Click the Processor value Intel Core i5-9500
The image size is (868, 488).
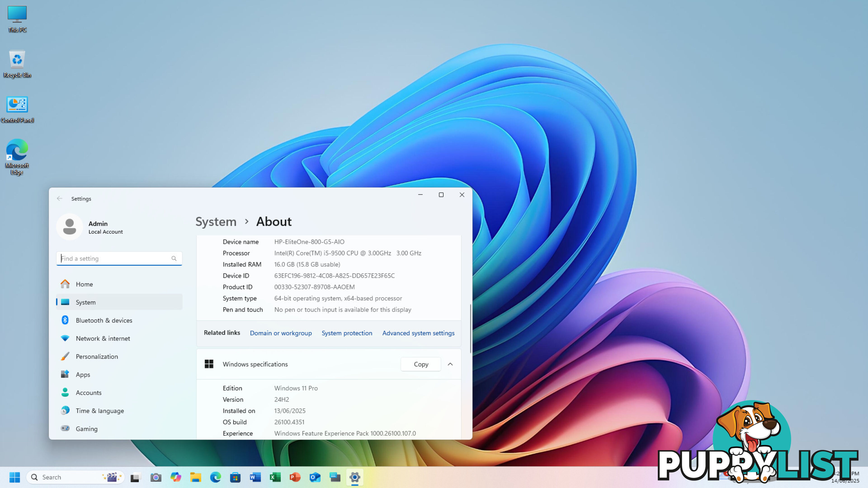[x=347, y=253]
